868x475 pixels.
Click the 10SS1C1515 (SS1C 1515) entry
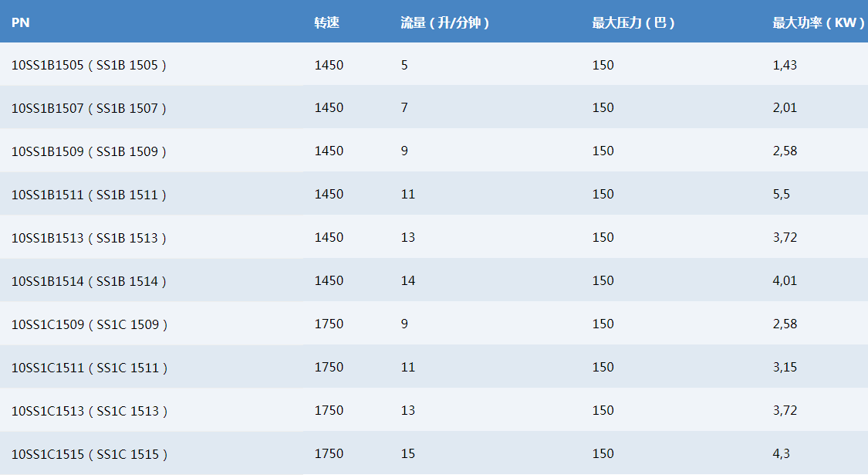point(89,454)
